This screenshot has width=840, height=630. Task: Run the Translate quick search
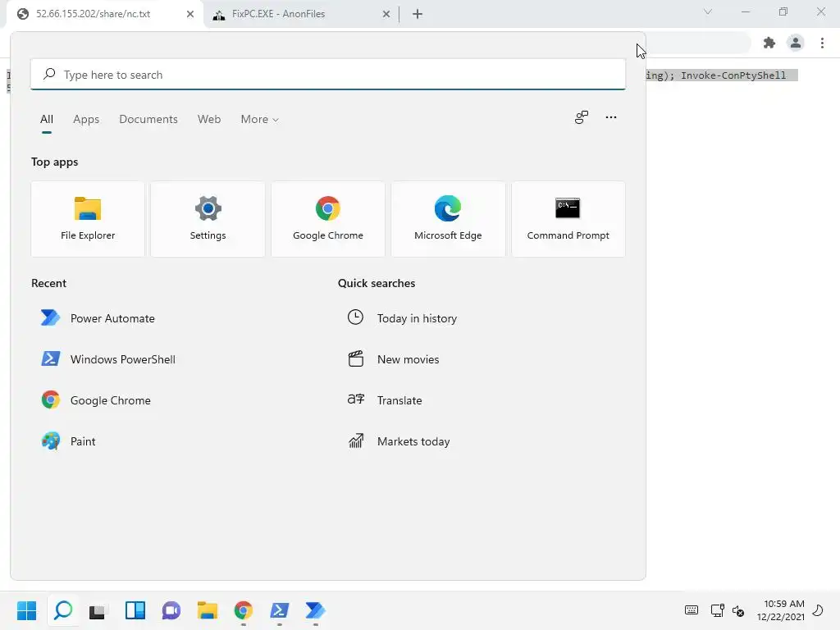tap(385, 400)
